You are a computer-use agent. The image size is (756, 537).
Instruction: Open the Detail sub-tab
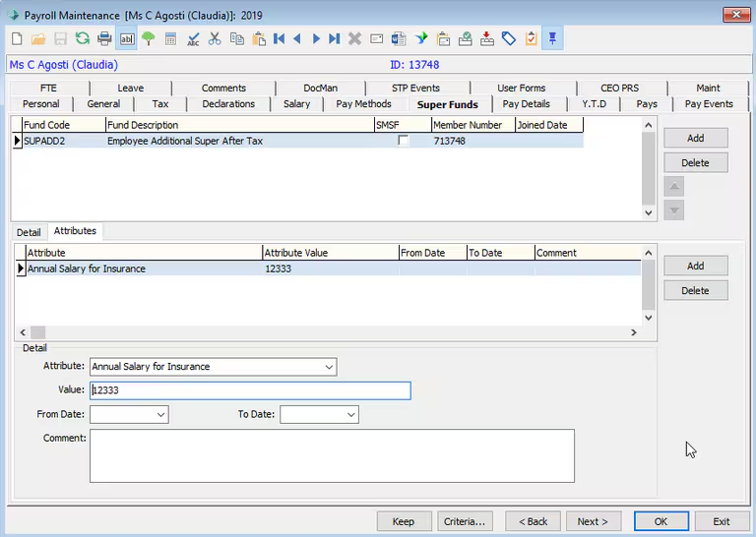29,232
